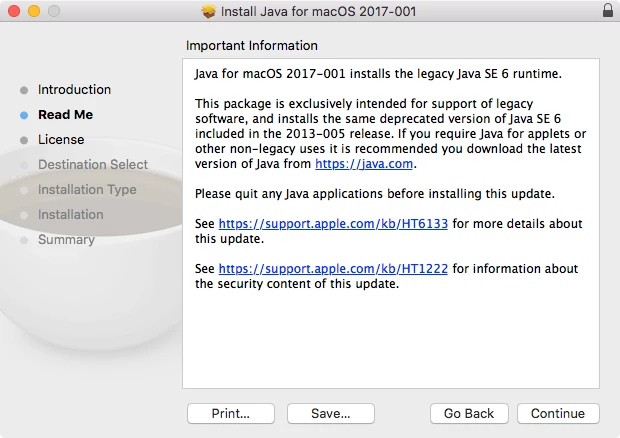Minimize the installer with yellow button
620x438 pixels.
point(34,11)
